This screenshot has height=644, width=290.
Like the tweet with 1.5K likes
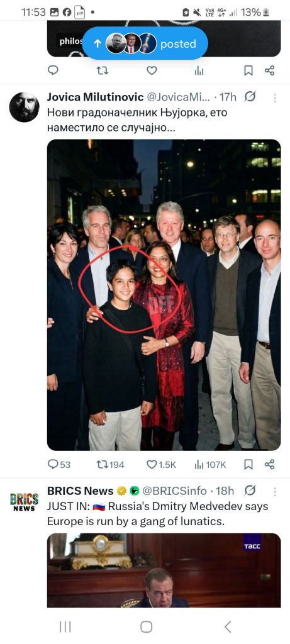[161, 465]
